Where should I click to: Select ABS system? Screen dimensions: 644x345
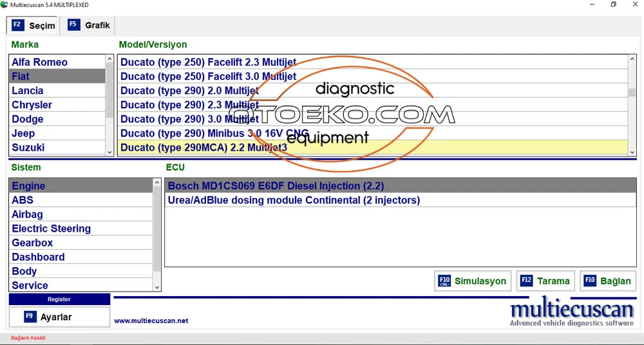[x=81, y=200]
